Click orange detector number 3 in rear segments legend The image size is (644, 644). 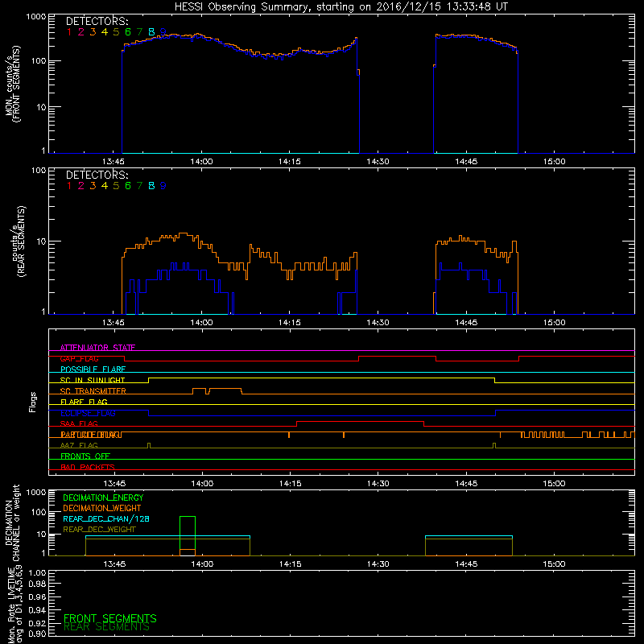coord(93,186)
